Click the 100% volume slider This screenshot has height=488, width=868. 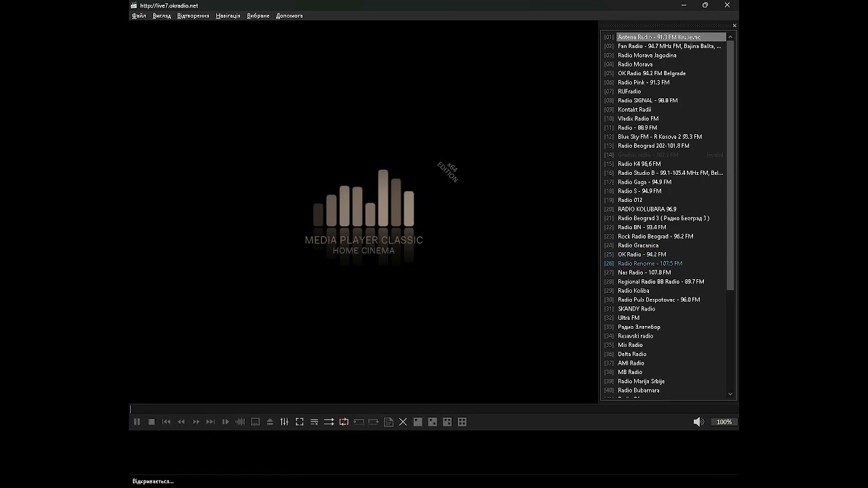pyautogui.click(x=724, y=422)
